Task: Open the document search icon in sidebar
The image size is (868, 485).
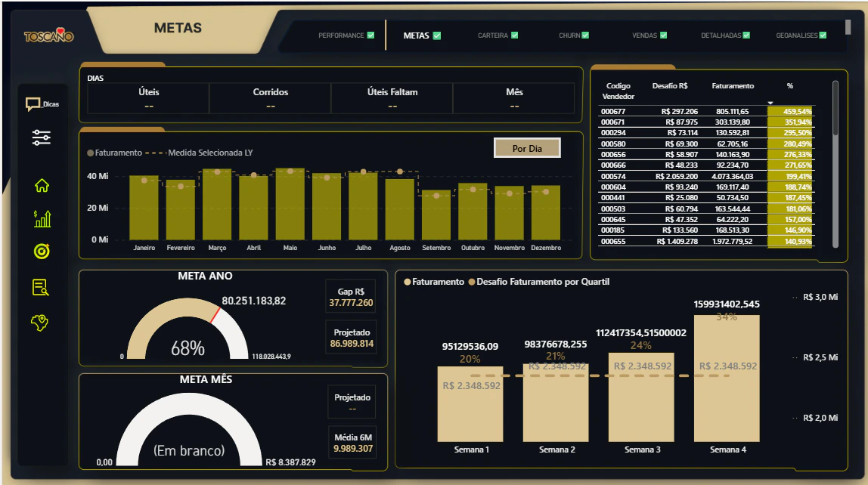Action: (x=40, y=288)
